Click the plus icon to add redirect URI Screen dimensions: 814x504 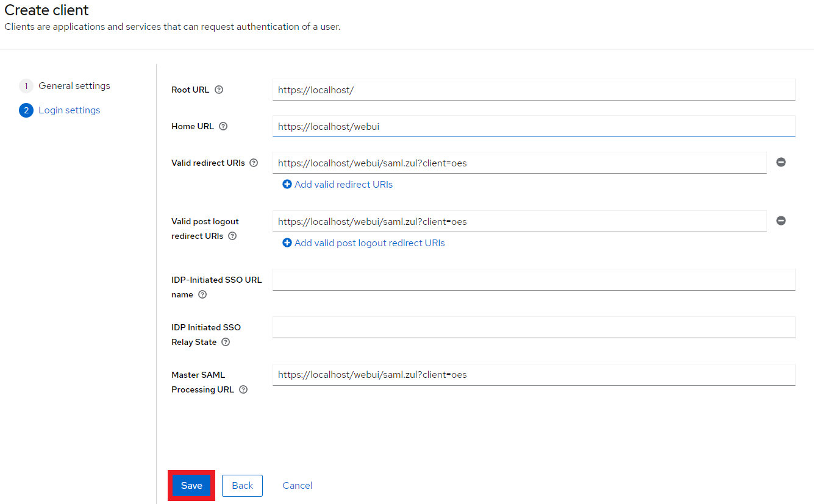287,183
